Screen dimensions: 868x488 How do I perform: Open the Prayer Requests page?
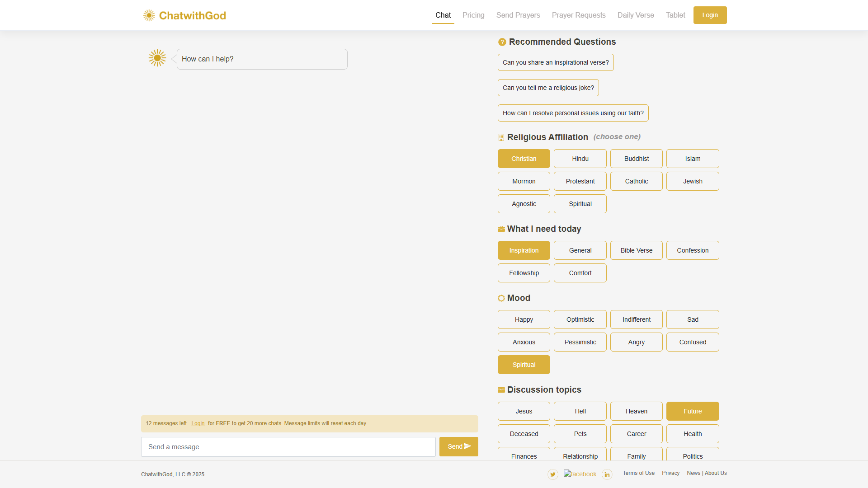click(x=579, y=15)
